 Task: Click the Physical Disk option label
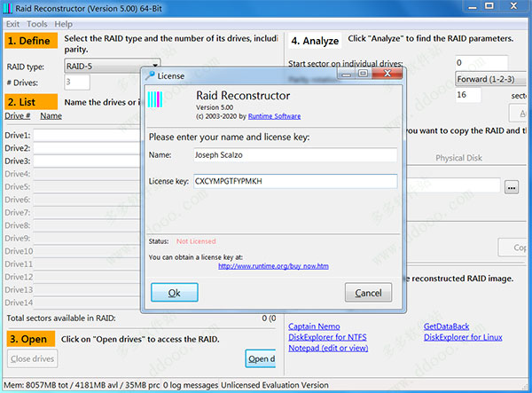click(458, 158)
